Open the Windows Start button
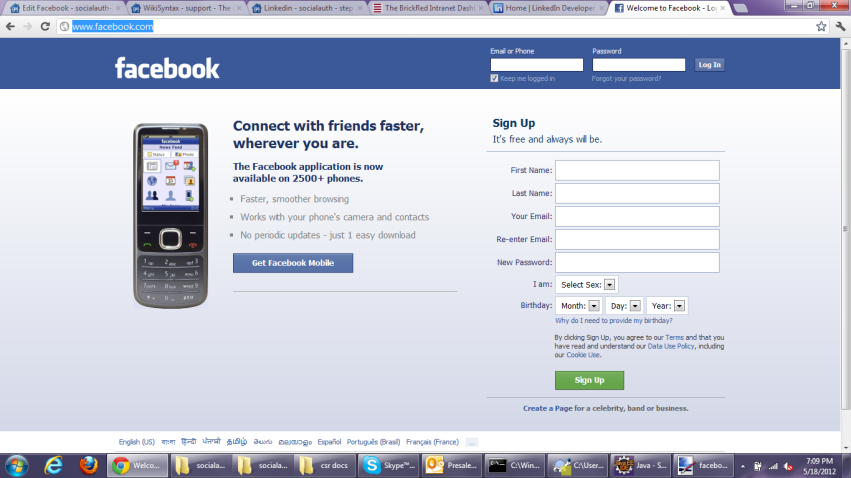This screenshot has width=851, height=478. coord(17,466)
